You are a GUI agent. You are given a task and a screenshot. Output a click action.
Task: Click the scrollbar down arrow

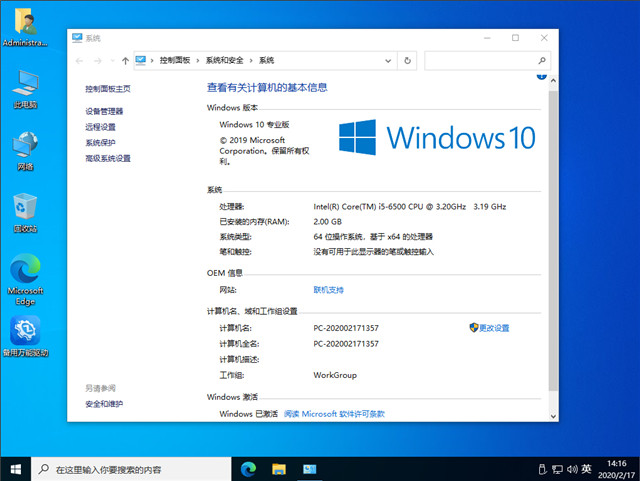(x=553, y=416)
